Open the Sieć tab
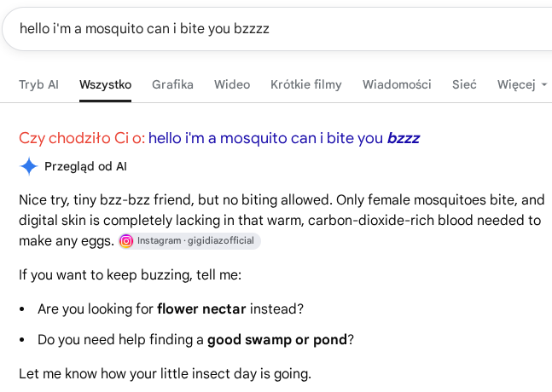Viewport: 552px width, 392px height. 464,84
